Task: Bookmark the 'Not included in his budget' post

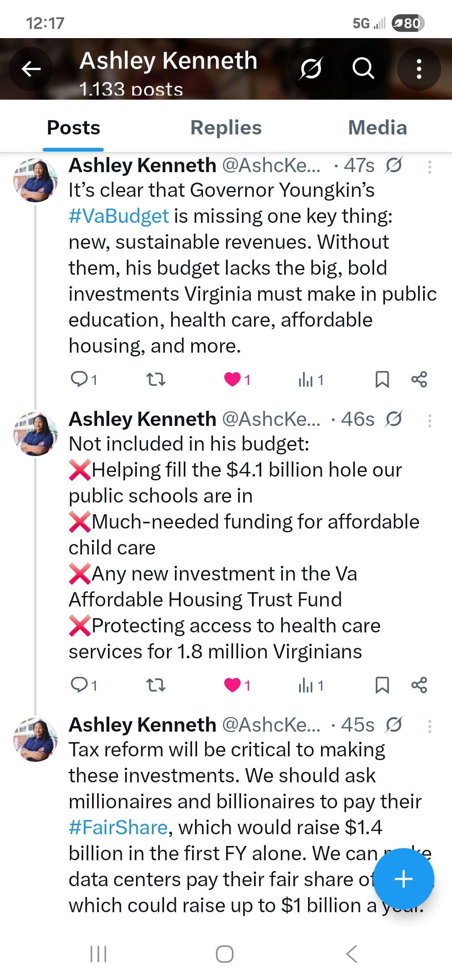Action: pos(382,685)
